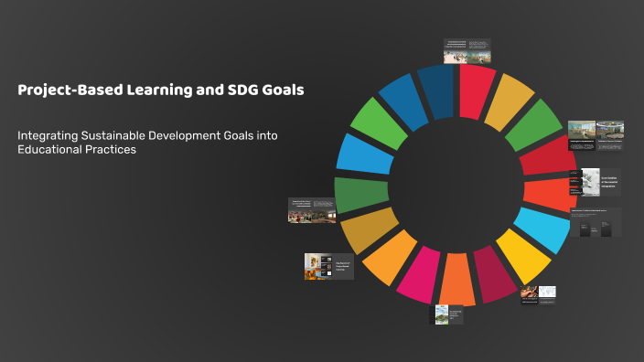Open the dark text-only topic beside the light-blue segment

point(596,222)
